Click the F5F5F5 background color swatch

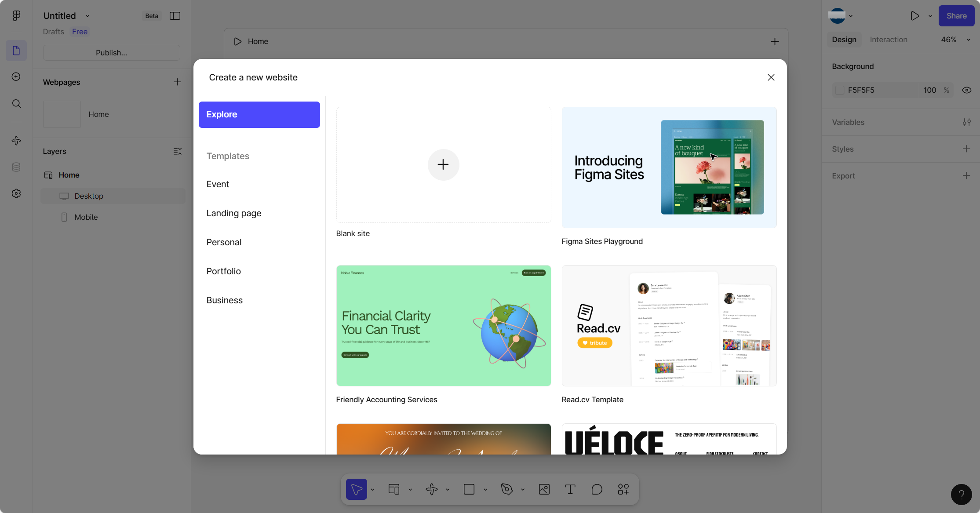[840, 90]
